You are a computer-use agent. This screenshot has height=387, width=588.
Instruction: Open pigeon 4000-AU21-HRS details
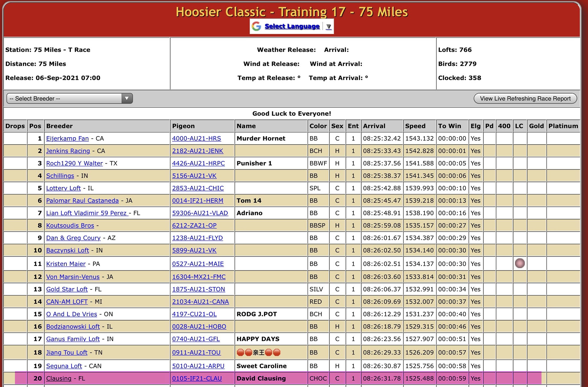[x=196, y=138]
